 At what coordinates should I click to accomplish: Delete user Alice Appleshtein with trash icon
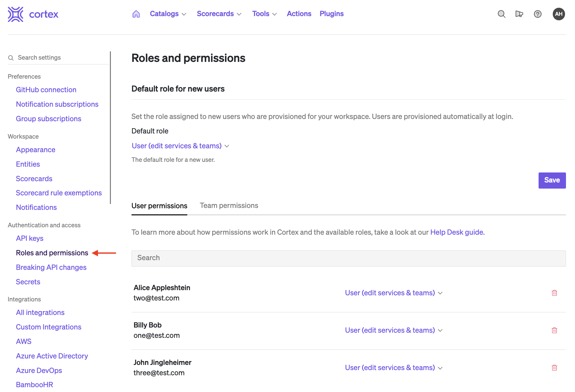[x=554, y=293]
